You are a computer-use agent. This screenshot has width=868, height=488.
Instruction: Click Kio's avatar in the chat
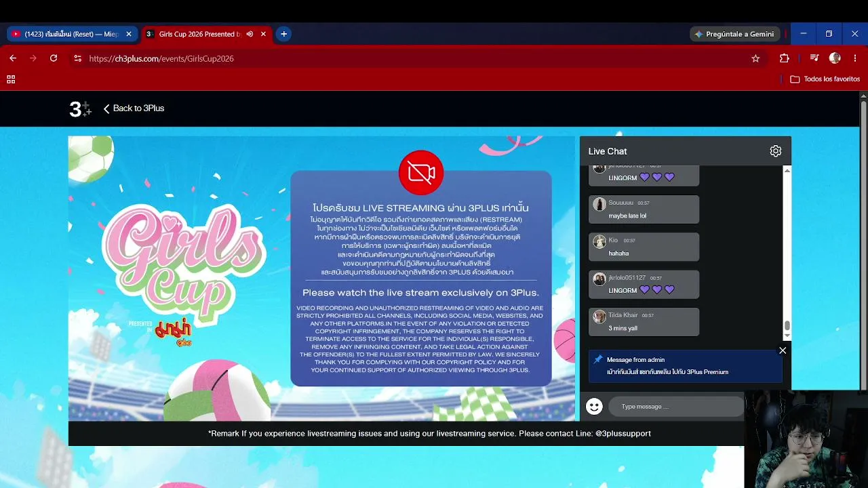pyautogui.click(x=599, y=242)
